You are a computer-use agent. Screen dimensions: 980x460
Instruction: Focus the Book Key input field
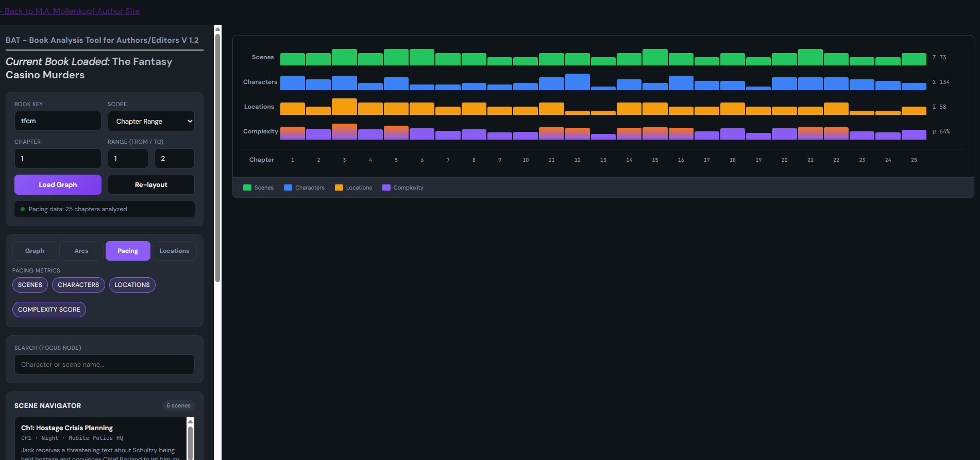(x=58, y=121)
